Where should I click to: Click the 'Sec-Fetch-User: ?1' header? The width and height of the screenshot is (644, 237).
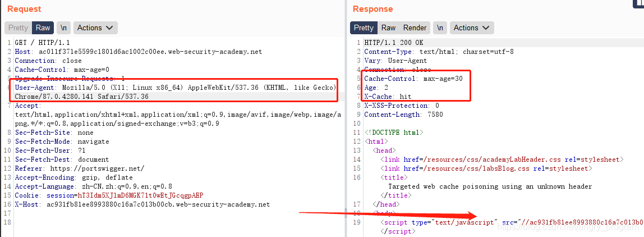pos(50,151)
